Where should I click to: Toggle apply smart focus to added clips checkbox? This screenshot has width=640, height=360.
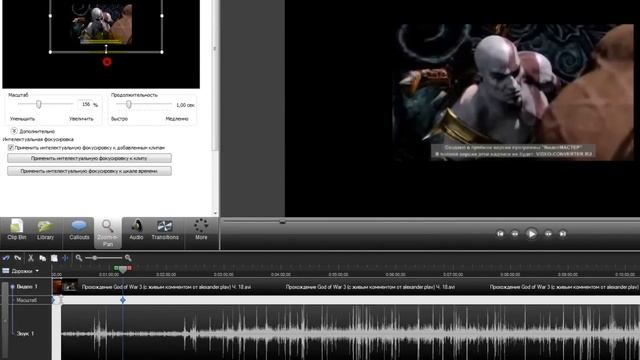point(11,147)
